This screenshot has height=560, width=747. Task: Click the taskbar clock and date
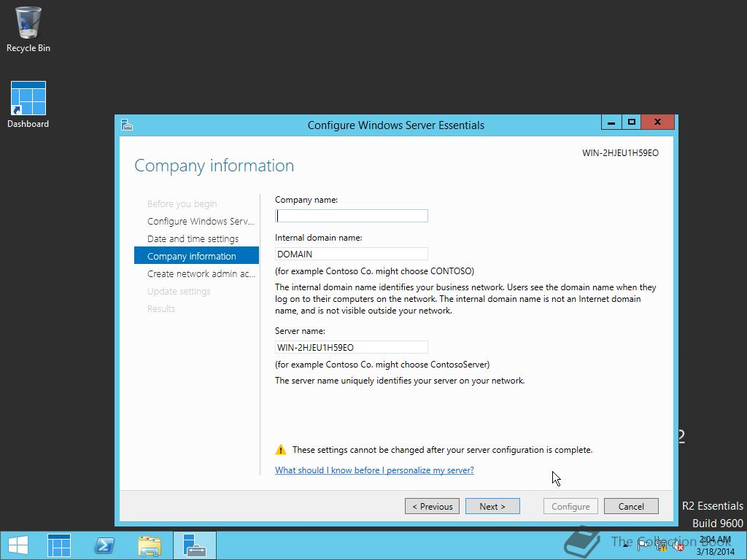tap(715, 545)
